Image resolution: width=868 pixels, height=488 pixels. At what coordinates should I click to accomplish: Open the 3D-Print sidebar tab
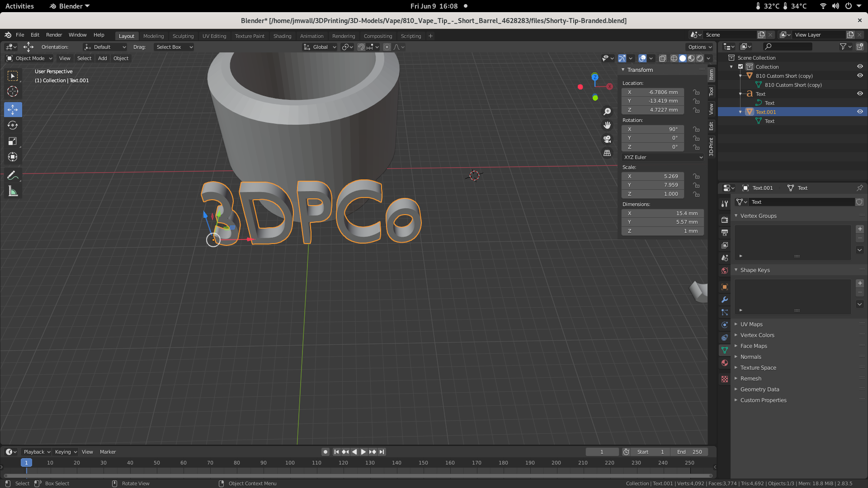tap(711, 147)
